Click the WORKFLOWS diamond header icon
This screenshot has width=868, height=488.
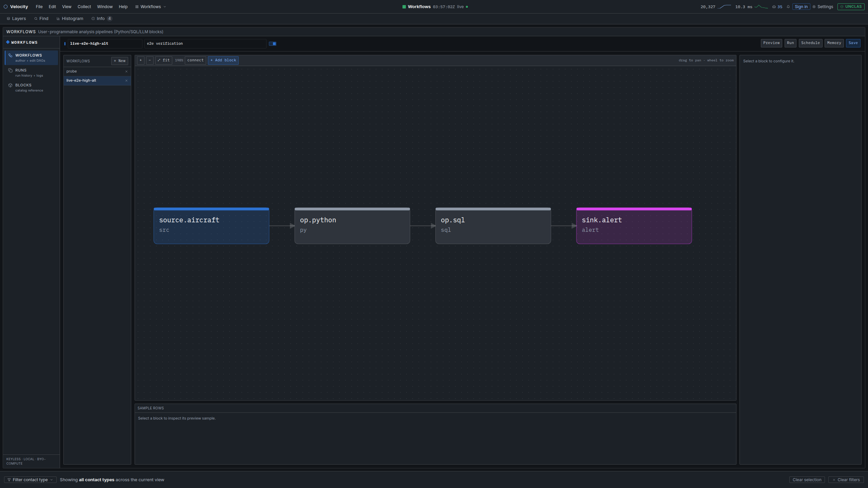click(8, 42)
